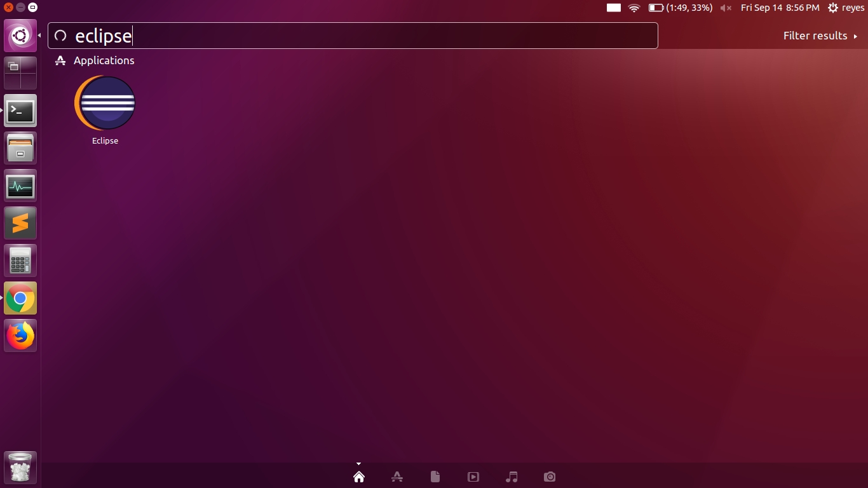Launch Google Chrome from the launcher
Screen dimensions: 868x488
coord(20,299)
